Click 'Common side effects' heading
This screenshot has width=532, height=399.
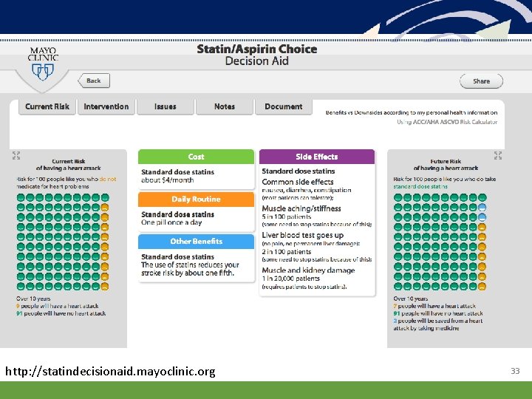(298, 182)
